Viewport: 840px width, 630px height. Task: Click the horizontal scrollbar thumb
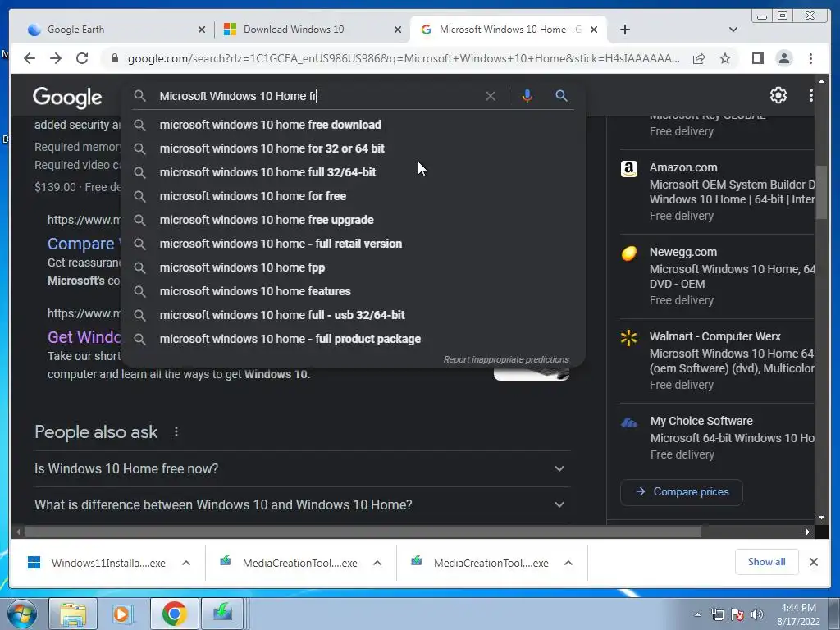click(x=363, y=532)
